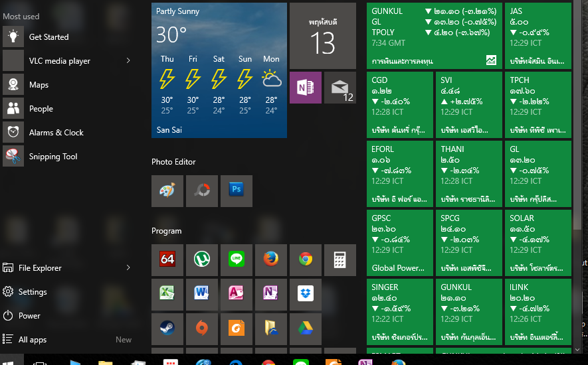Image resolution: width=588 pixels, height=365 pixels.
Task: Open the TPCH stock tile
Action: tap(538, 105)
